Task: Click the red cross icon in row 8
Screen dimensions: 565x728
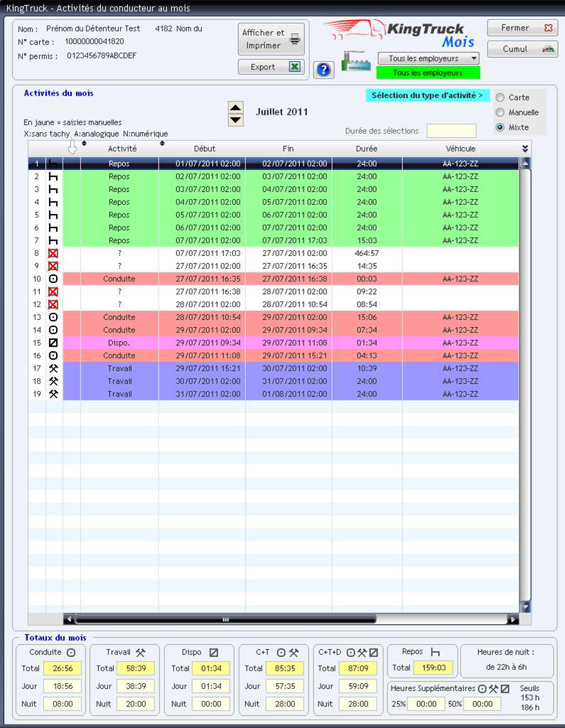Action: click(x=53, y=253)
